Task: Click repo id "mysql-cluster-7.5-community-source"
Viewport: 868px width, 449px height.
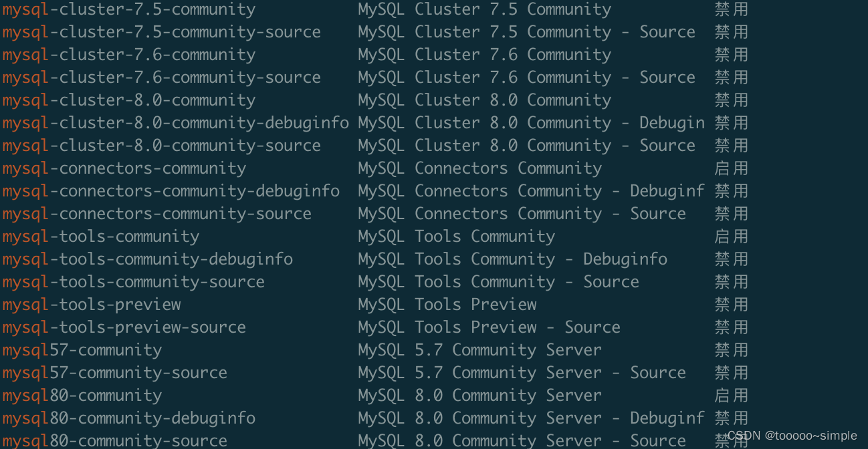Action: coord(161,32)
